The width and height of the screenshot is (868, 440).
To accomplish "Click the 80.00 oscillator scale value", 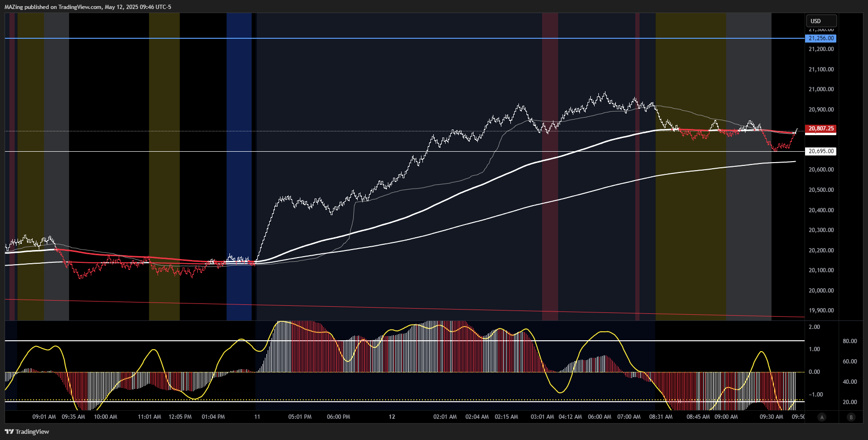I will [850, 341].
